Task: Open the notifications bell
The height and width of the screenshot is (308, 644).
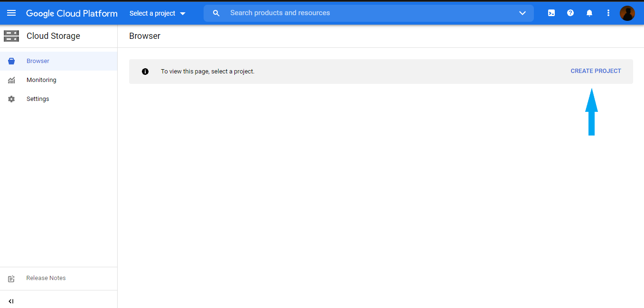Action: point(589,13)
